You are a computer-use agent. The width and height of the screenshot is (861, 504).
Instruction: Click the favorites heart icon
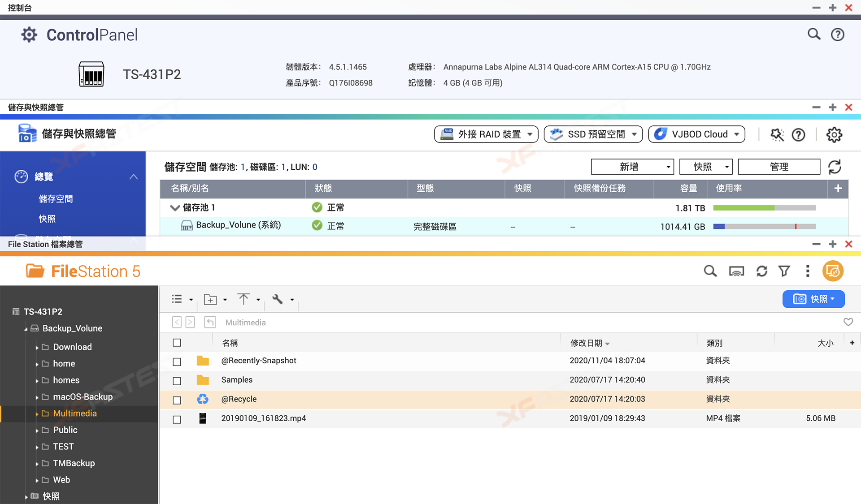click(x=848, y=322)
